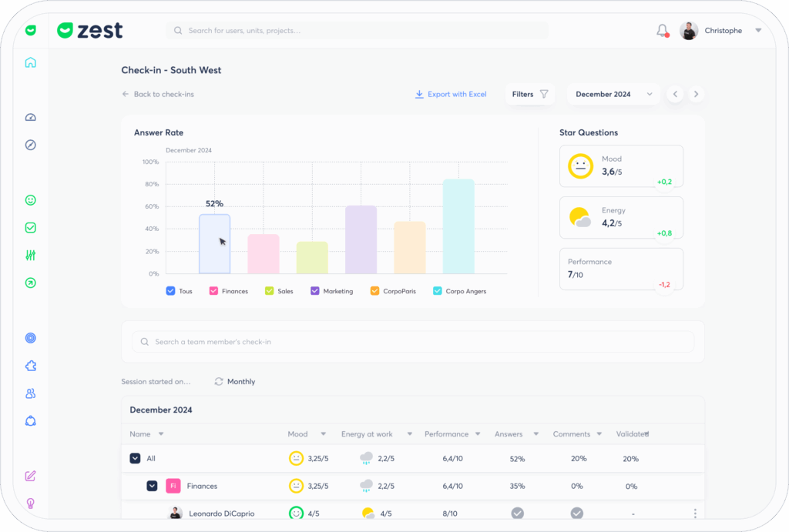This screenshot has height=532, width=789.
Task: Open Christophe's user menu arrow
Action: point(758,30)
